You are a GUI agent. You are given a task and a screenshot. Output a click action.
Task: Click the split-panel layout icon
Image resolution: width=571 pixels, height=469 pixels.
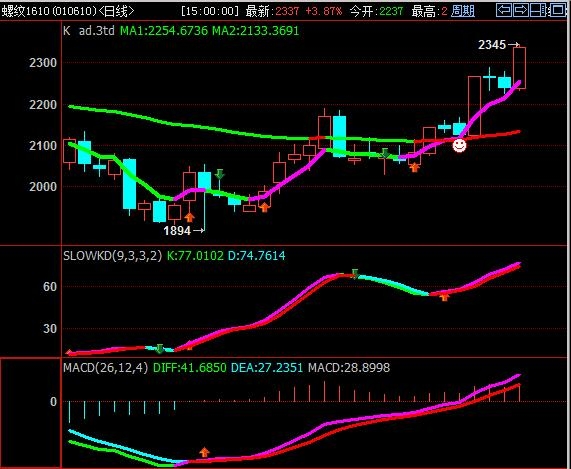point(537,10)
